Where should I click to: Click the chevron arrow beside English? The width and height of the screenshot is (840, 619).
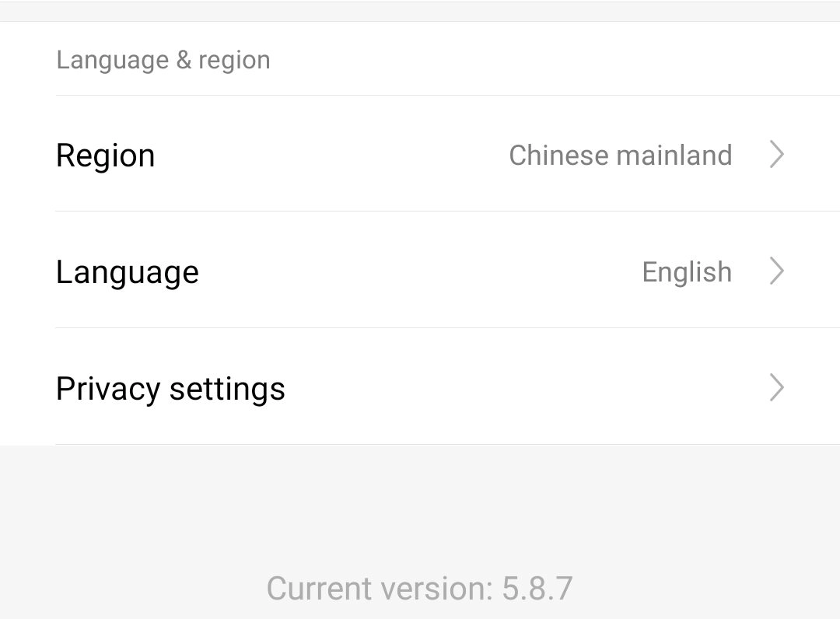point(776,271)
